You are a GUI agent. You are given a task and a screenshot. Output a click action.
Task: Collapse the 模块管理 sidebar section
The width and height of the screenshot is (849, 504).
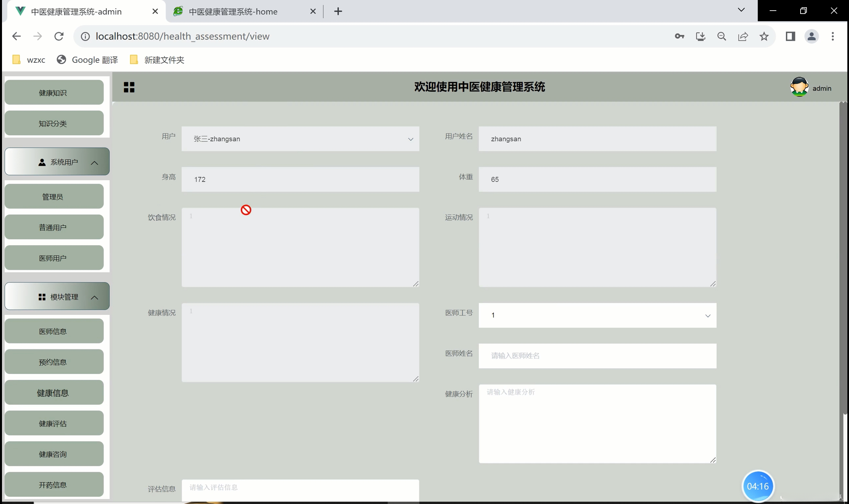(x=57, y=297)
